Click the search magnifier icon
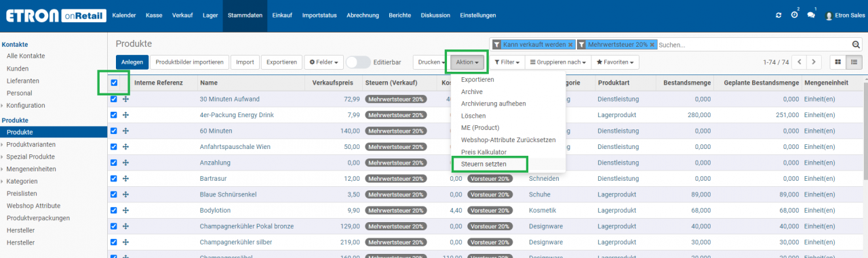868x258 pixels. click(856, 45)
